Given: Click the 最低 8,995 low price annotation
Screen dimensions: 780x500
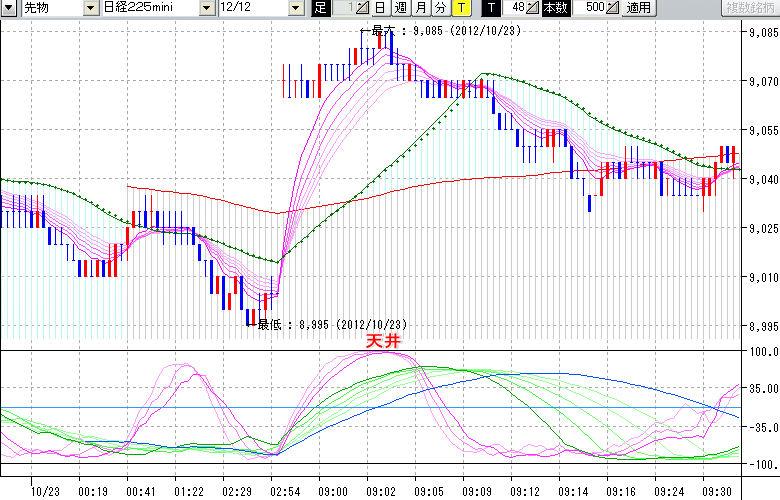Looking at the screenshot, I should pos(328,324).
